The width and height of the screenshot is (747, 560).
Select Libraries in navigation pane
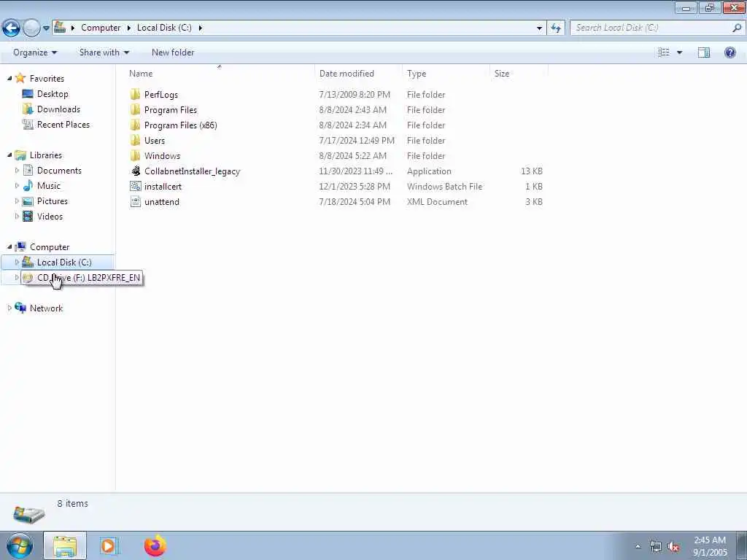[x=46, y=155]
